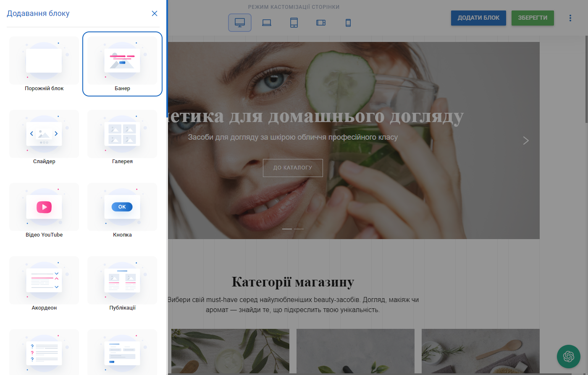Screen dimensions: 588x375
Task: Save changes with the ЗБЕРЕГТИ button
Action: [532, 18]
